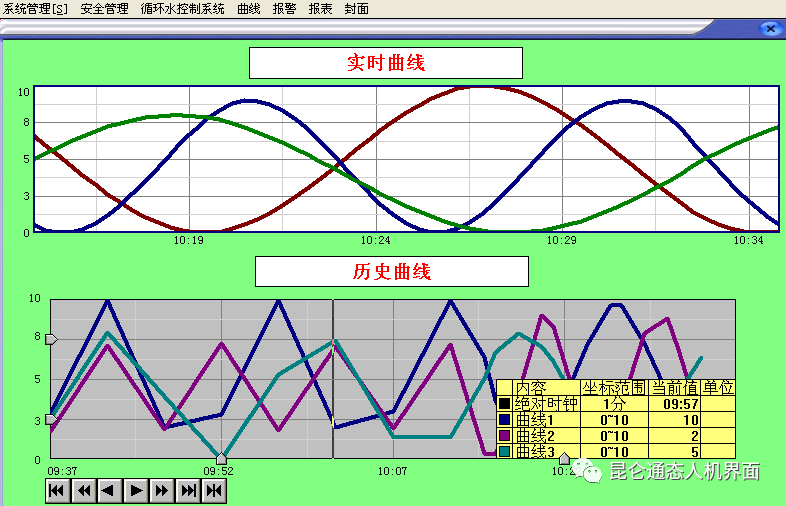Open the 安全管理 menu
Screen dimensions: 786x506
[104, 8]
